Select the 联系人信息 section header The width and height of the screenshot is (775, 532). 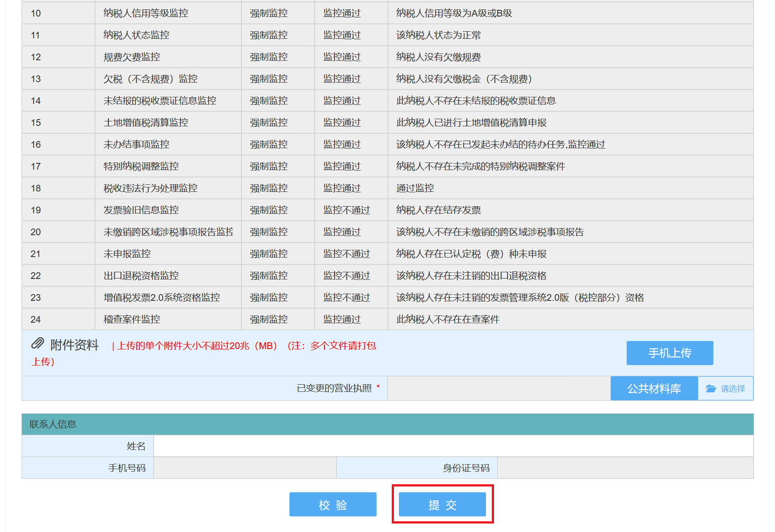pyautogui.click(x=388, y=424)
